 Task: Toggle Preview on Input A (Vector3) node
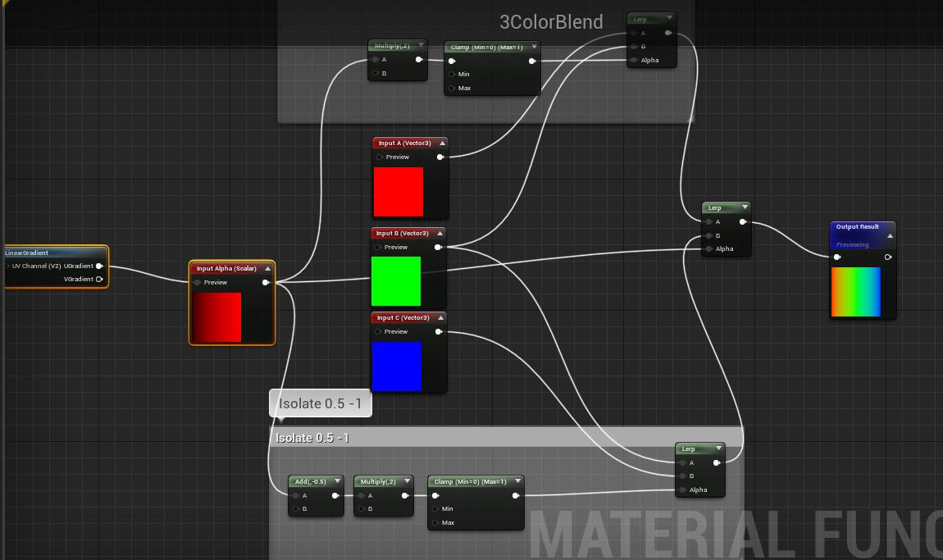pyautogui.click(x=380, y=157)
